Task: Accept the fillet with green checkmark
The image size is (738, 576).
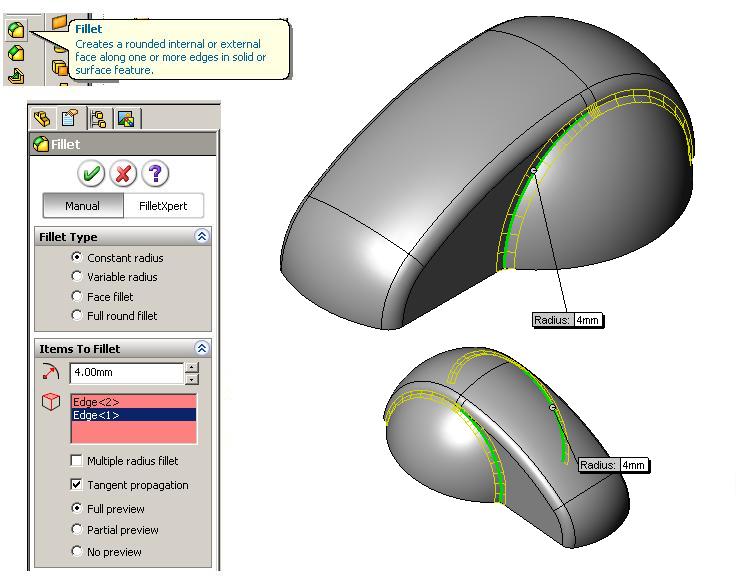Action: 91,173
